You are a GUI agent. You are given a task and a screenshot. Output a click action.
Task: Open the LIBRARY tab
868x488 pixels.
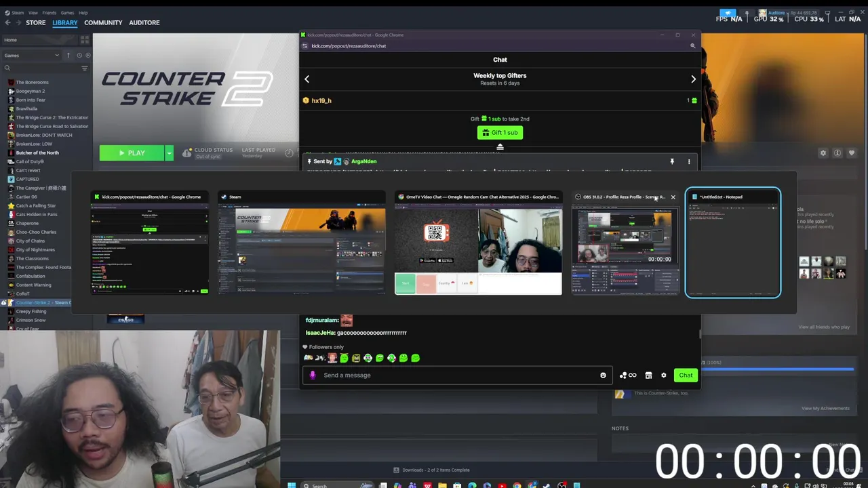[64, 22]
